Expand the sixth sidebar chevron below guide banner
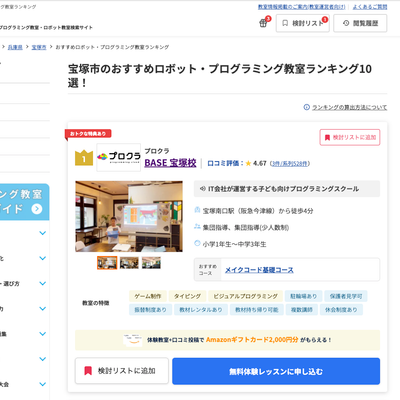 point(43,359)
